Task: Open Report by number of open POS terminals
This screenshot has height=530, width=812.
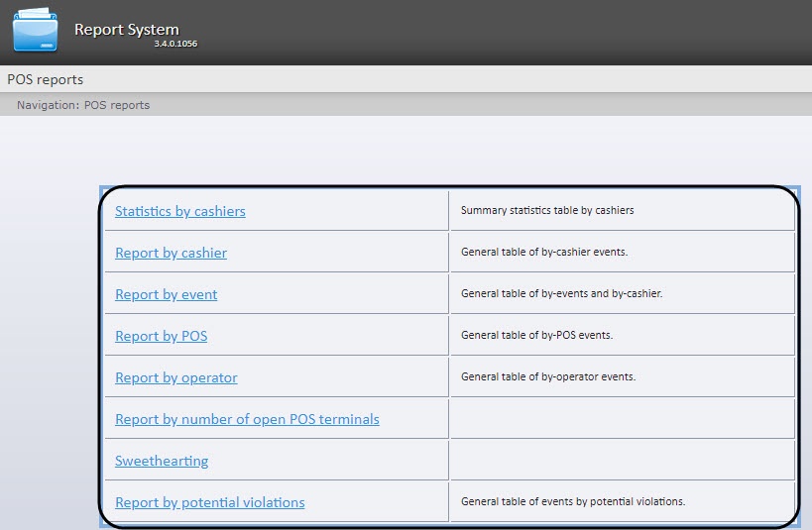Action: [247, 419]
